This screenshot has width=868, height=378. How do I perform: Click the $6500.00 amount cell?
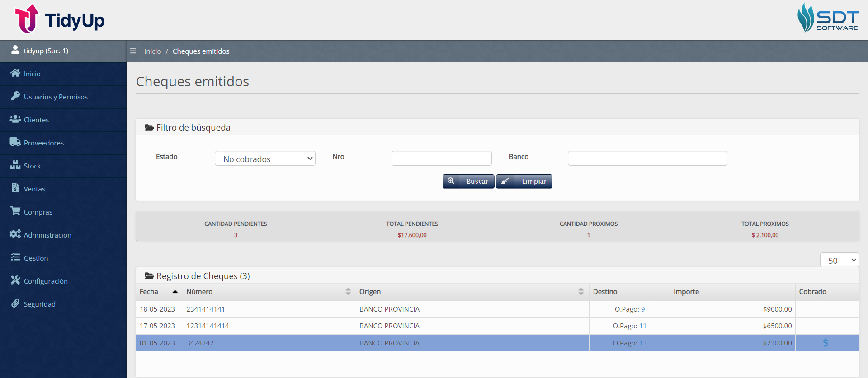(732, 326)
